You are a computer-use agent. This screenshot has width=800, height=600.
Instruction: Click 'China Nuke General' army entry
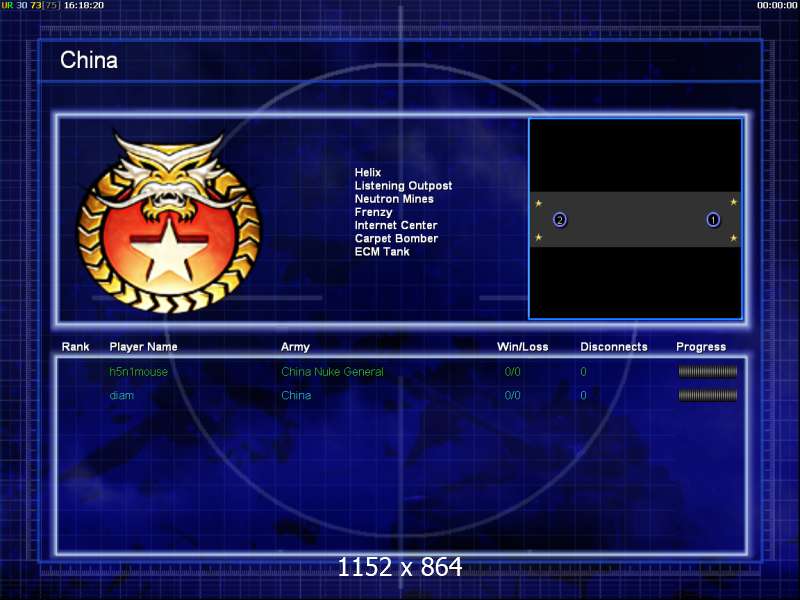pos(332,372)
